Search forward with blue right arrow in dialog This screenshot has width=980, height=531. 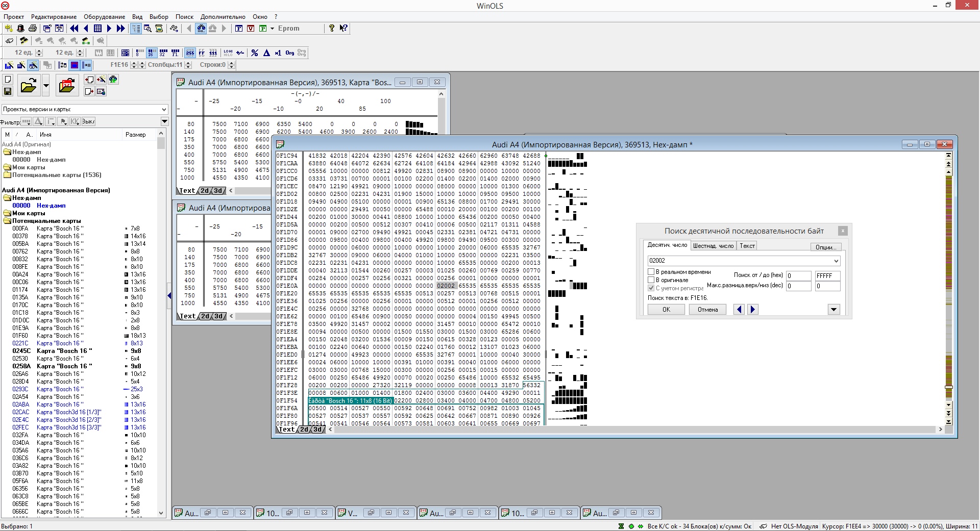pyautogui.click(x=752, y=310)
